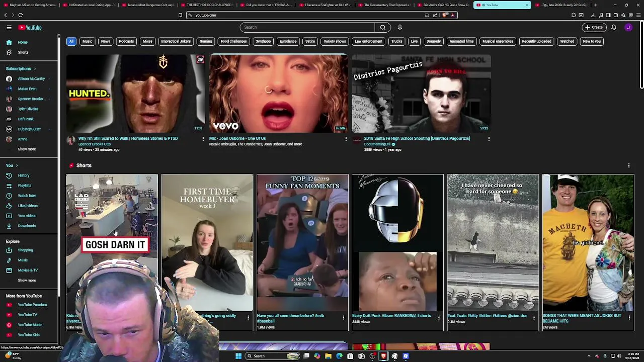This screenshot has width=644, height=362.
Task: Start voice search with the microphone
Action: [x=400, y=27]
